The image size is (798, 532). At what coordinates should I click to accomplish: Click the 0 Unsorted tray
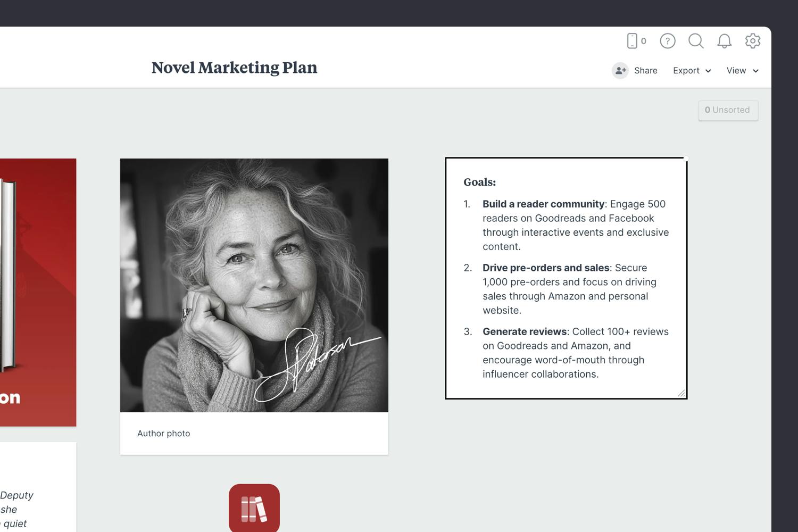click(728, 110)
